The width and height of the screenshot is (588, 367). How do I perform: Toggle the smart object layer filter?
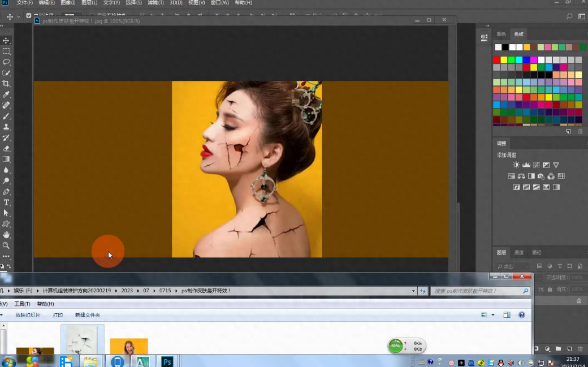[x=580, y=266]
